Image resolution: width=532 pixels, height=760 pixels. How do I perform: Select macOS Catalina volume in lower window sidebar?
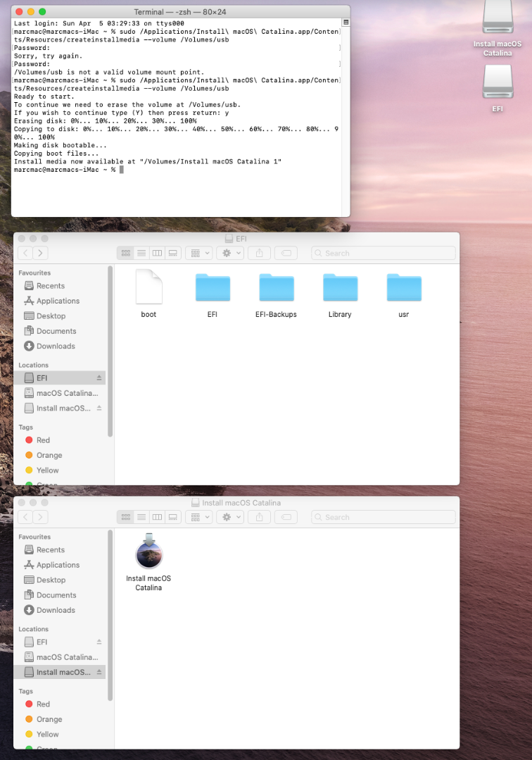60,657
